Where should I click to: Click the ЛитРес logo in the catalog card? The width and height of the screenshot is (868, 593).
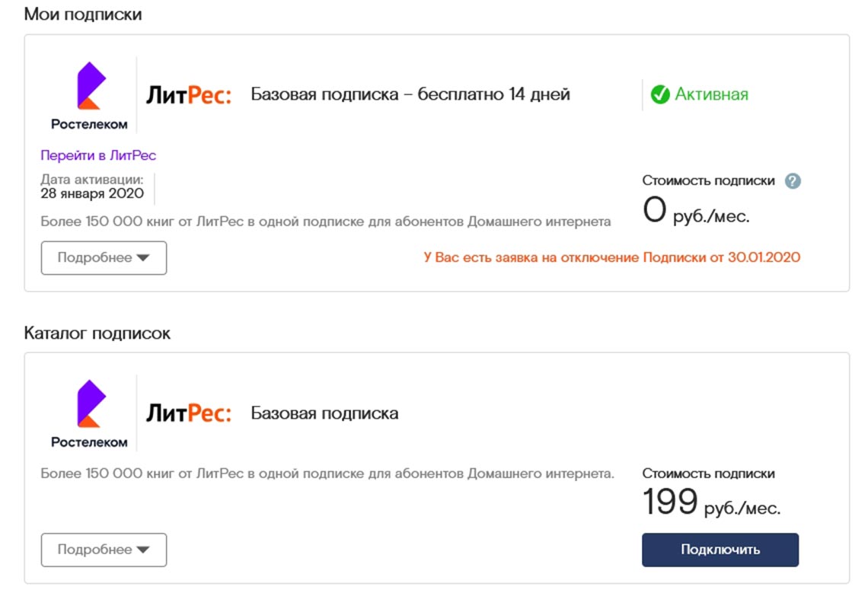(x=188, y=413)
